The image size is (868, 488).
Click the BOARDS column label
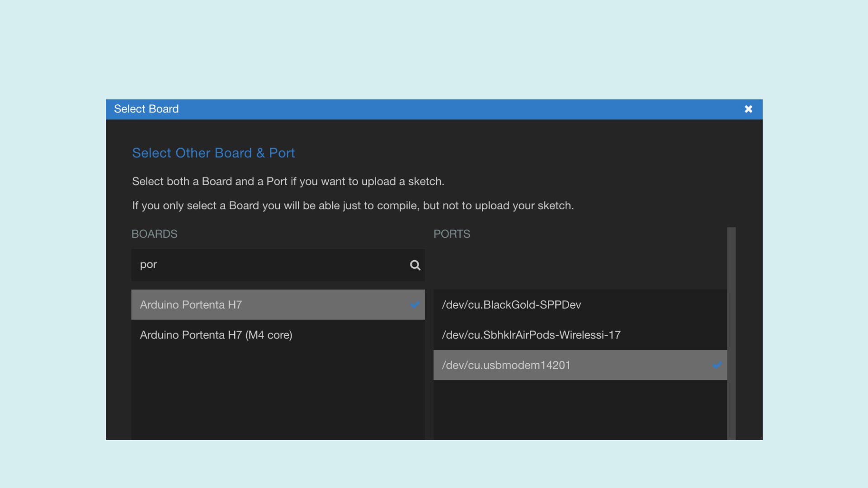[154, 234]
